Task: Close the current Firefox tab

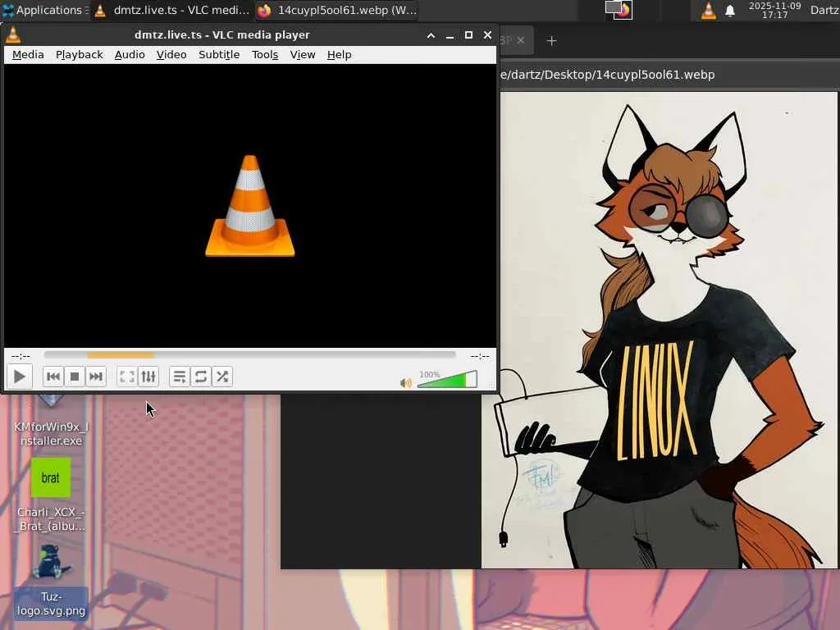Action: coord(520,41)
